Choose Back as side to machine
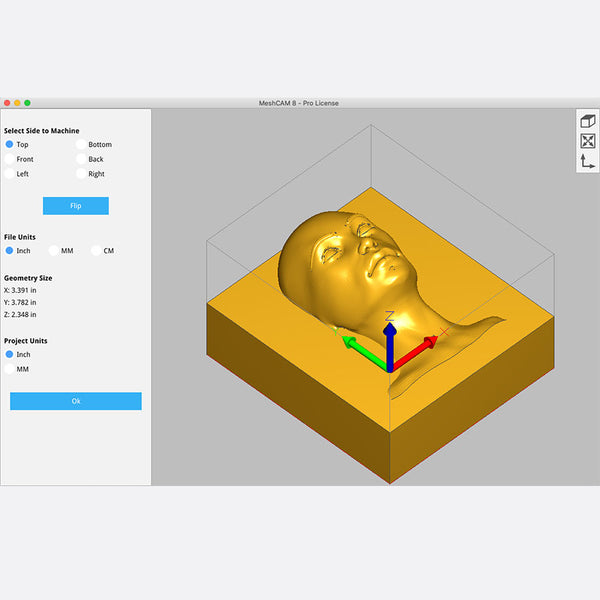 point(81,159)
